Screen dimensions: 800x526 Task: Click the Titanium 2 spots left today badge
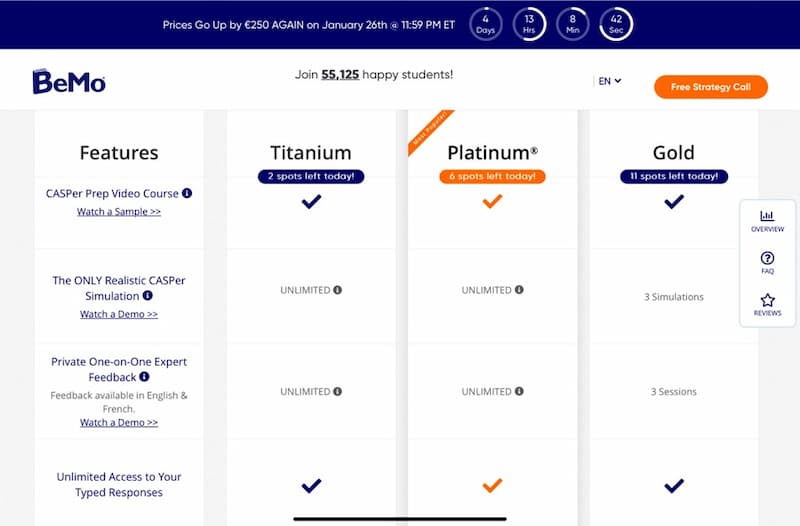point(311,176)
